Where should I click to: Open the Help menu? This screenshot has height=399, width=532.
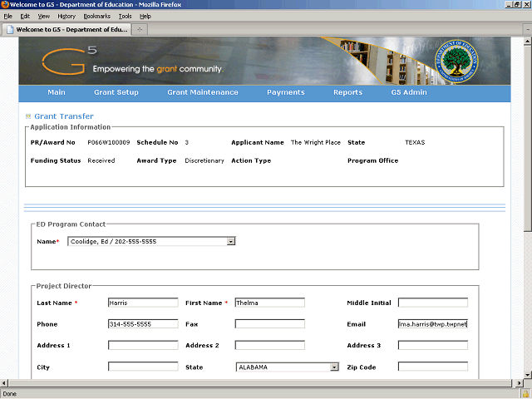145,17
